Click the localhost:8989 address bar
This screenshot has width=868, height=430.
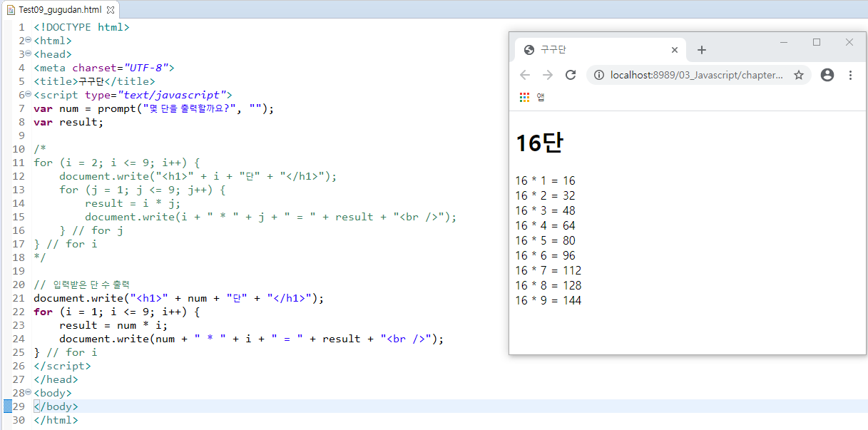click(696, 75)
